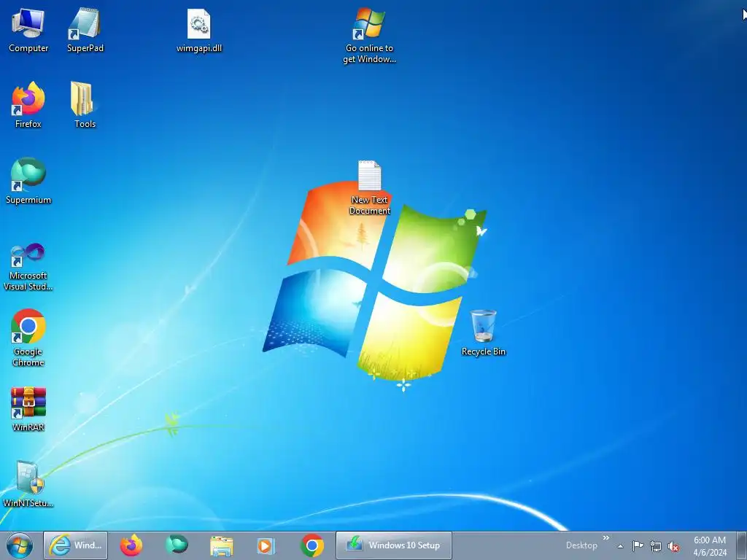Select the New Text Document file
The image size is (747, 560).
[x=369, y=188]
